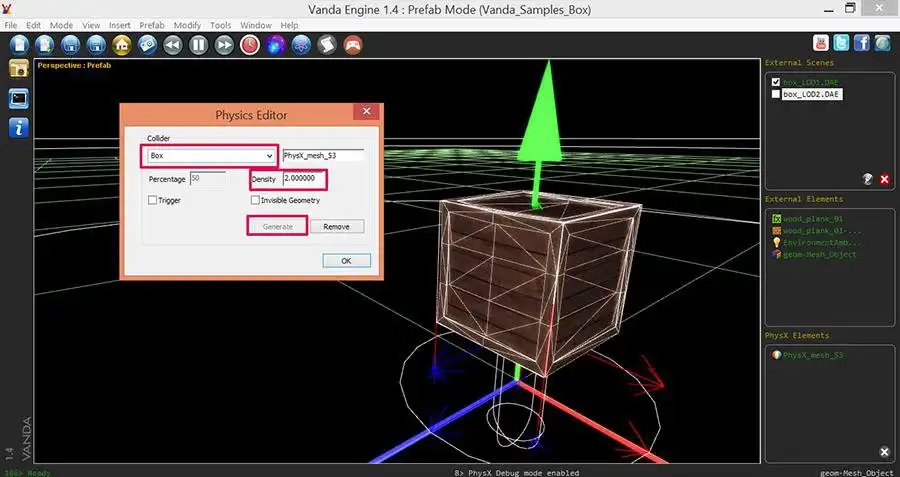Click the green fx icon beside wood_plank_01
The image size is (900, 477).
(777, 219)
